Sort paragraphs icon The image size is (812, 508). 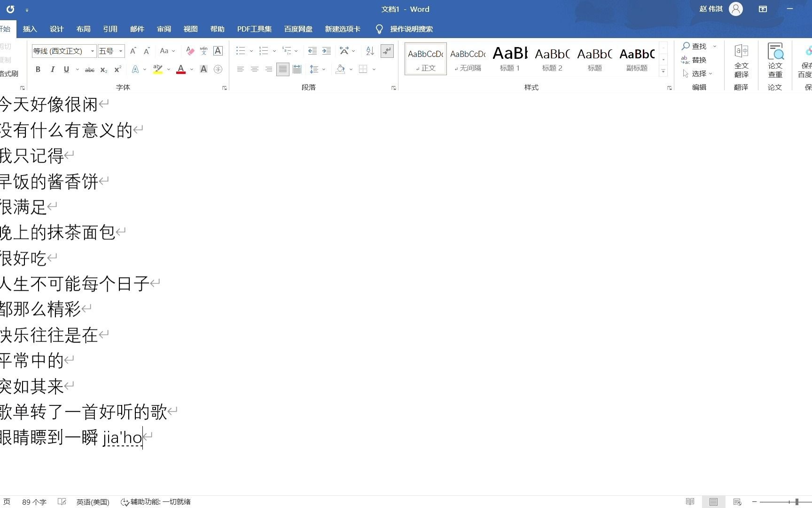coord(370,51)
